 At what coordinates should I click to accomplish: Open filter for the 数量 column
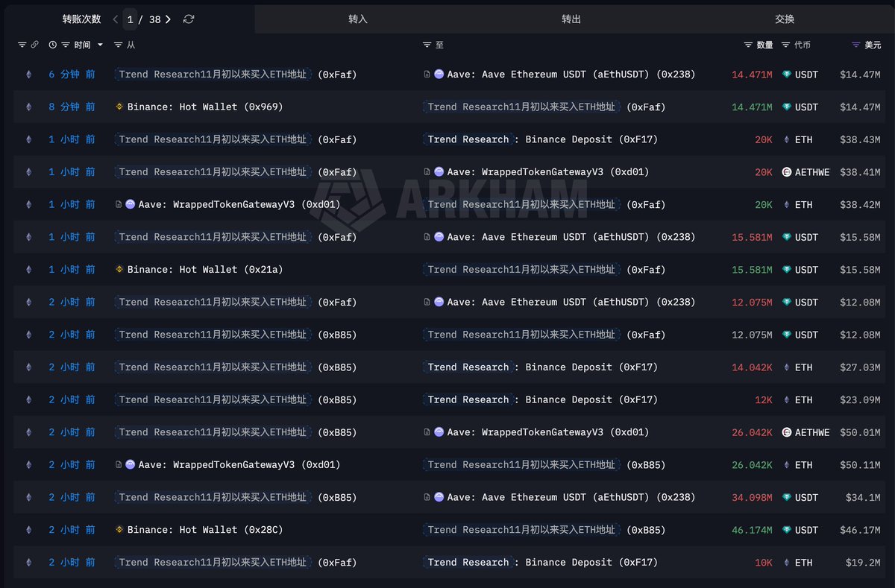(x=748, y=45)
